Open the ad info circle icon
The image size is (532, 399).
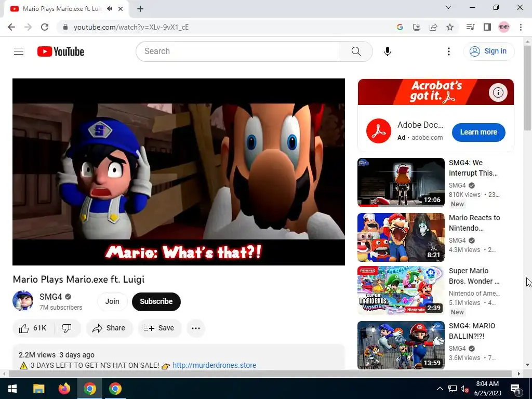coord(498,92)
